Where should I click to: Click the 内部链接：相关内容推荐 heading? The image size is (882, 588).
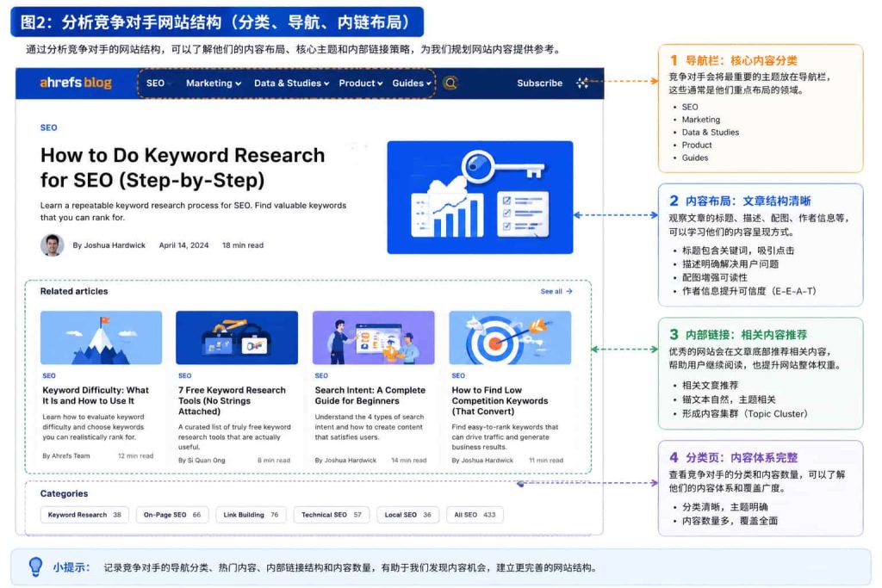click(746, 335)
